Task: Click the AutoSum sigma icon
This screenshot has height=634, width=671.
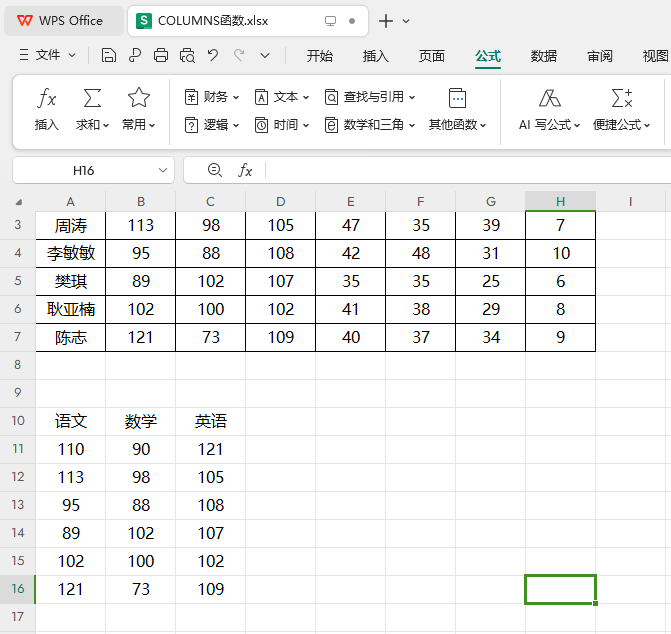Action: pos(92,98)
